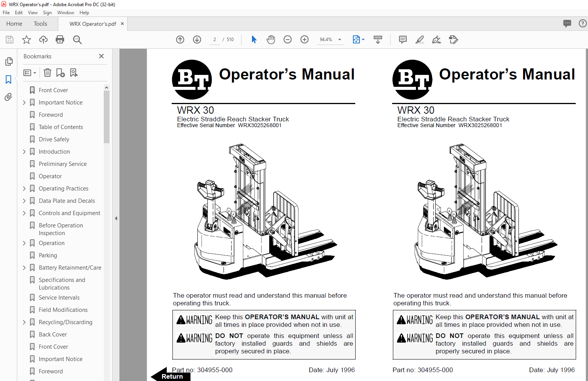Switch to the Home tab
The height and width of the screenshot is (381, 588).
[14, 24]
